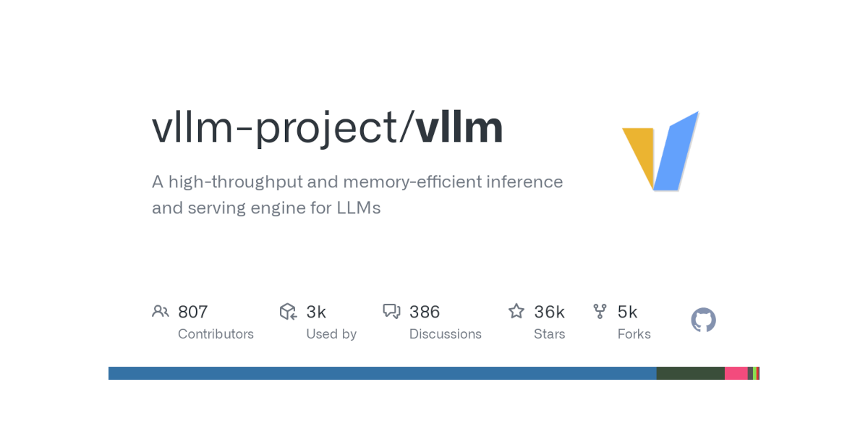Click the Forks branch icon
Viewport: 868px width, 434px height.
point(600,311)
